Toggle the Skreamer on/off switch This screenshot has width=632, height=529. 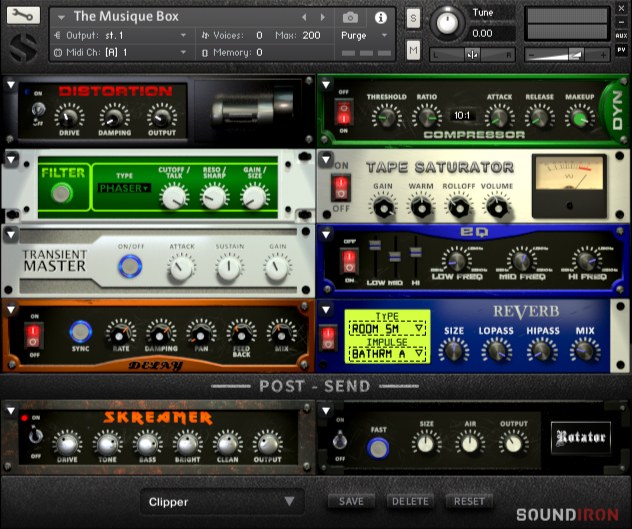pyautogui.click(x=35, y=435)
